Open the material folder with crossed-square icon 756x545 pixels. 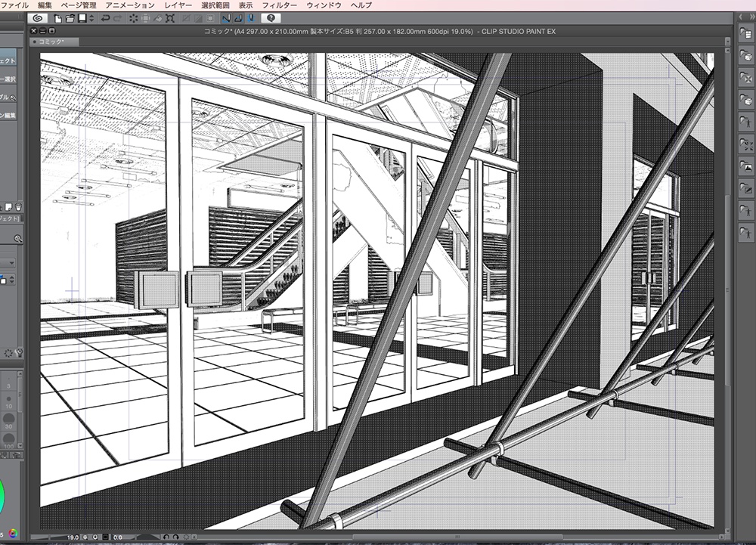(x=746, y=78)
